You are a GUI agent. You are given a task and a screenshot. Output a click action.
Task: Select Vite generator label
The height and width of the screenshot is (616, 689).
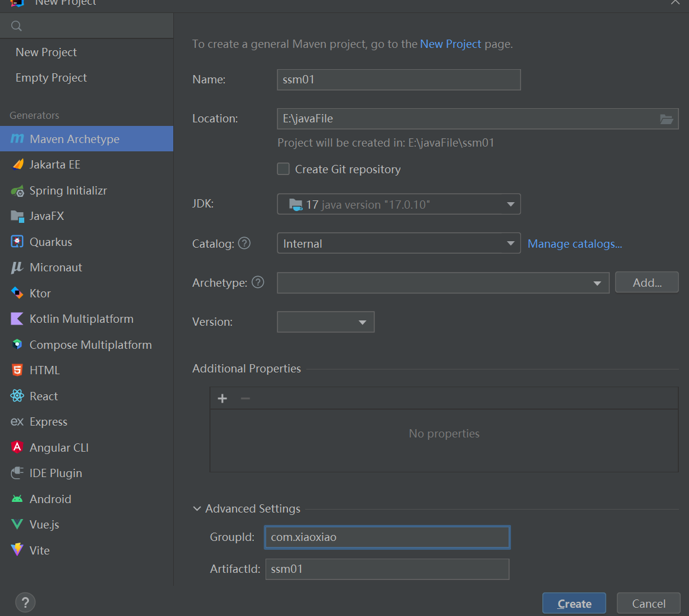[x=40, y=550]
